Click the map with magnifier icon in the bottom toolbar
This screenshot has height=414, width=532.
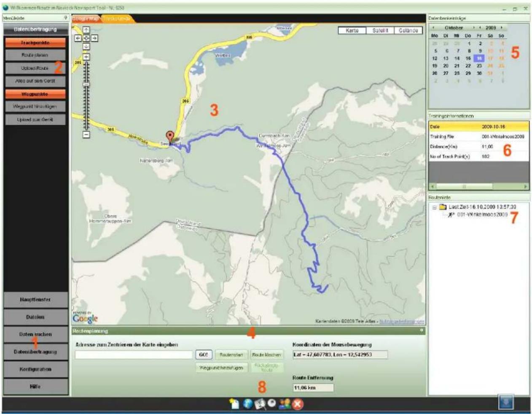coord(260,404)
